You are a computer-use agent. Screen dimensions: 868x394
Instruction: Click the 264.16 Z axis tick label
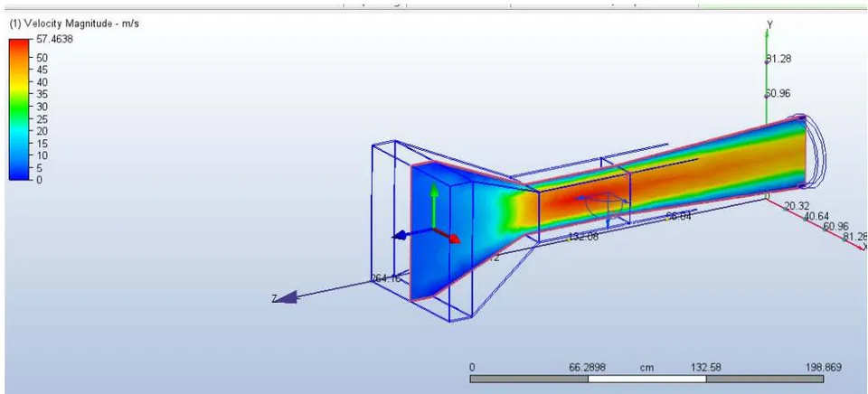pos(385,278)
